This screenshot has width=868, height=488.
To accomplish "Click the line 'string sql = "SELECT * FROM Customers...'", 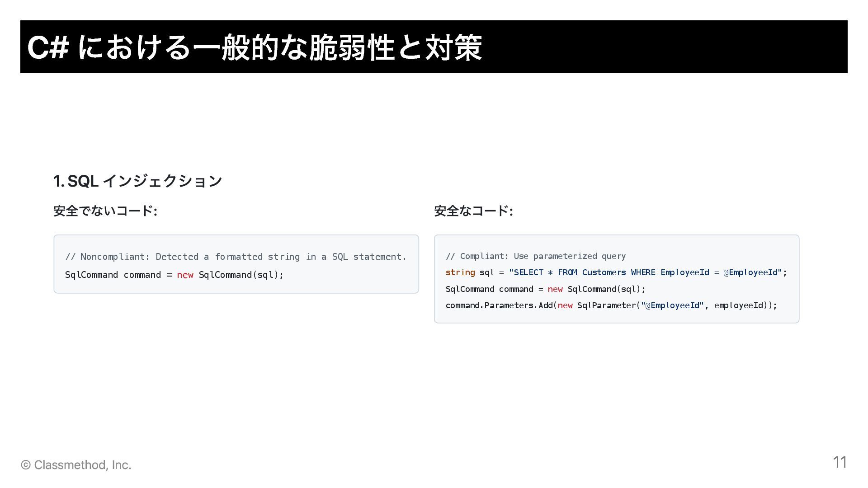I will point(616,272).
